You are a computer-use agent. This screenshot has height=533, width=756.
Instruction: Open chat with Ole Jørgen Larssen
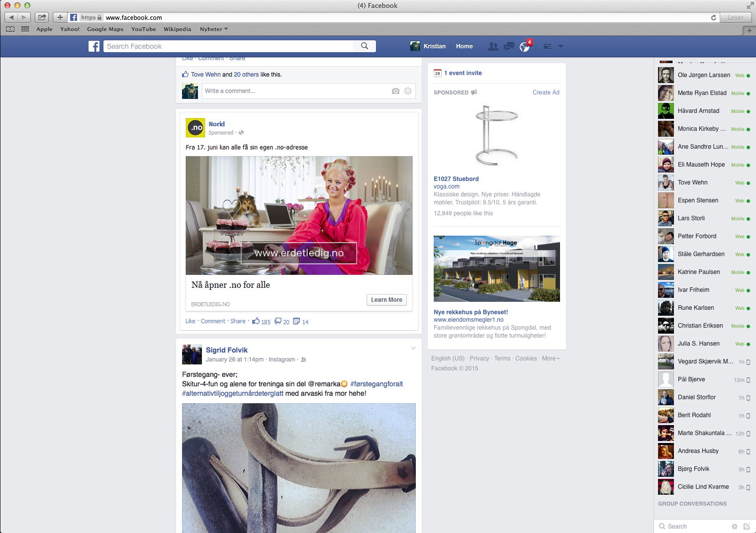[x=704, y=75]
